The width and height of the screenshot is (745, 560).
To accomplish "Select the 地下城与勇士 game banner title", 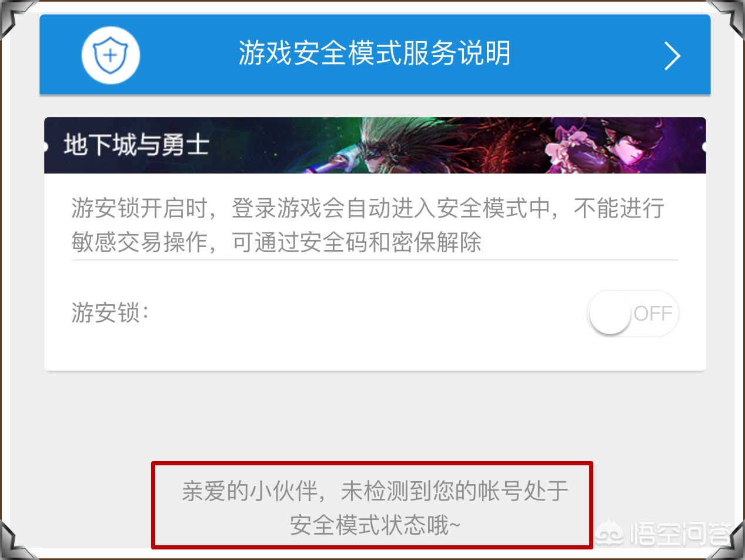I will [x=136, y=145].
